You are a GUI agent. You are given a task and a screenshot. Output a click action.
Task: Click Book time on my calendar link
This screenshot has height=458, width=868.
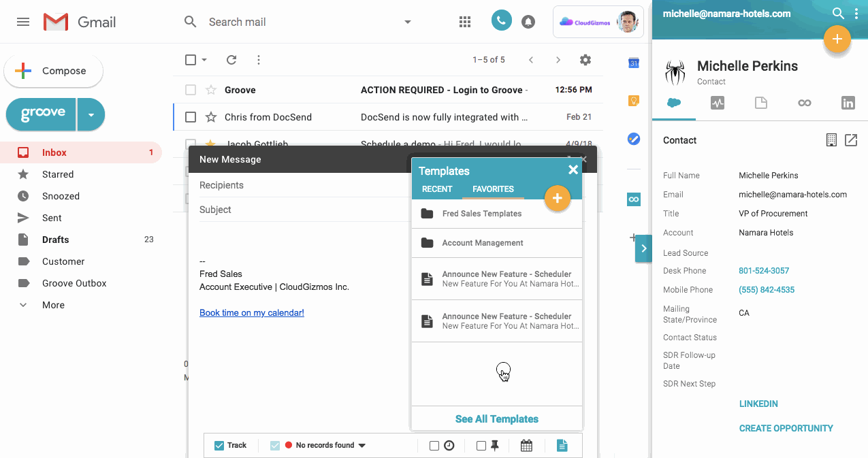252,313
